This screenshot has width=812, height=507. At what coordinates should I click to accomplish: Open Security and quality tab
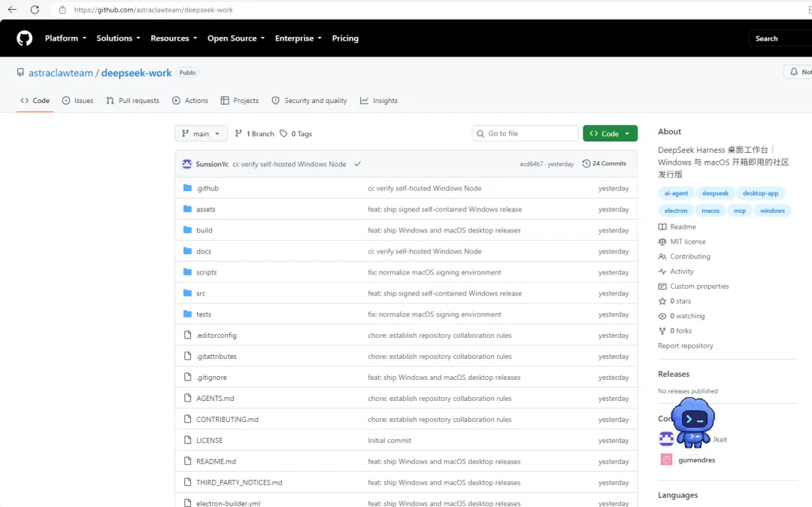[309, 101]
